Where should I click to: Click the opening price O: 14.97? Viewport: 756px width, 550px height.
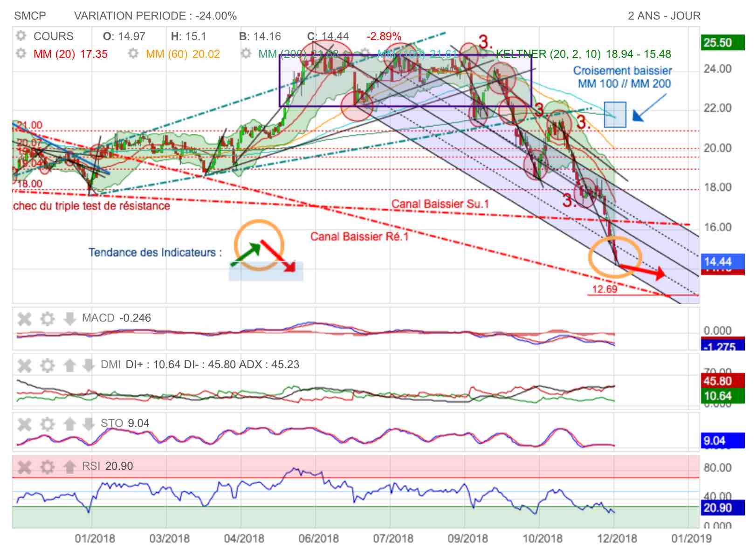pos(124,36)
